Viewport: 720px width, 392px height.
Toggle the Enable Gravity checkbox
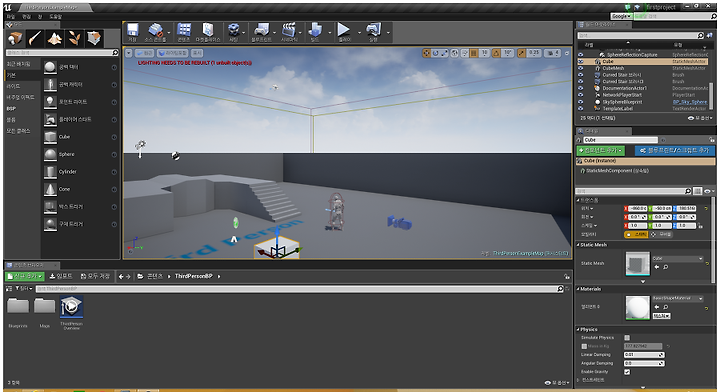pyautogui.click(x=627, y=372)
